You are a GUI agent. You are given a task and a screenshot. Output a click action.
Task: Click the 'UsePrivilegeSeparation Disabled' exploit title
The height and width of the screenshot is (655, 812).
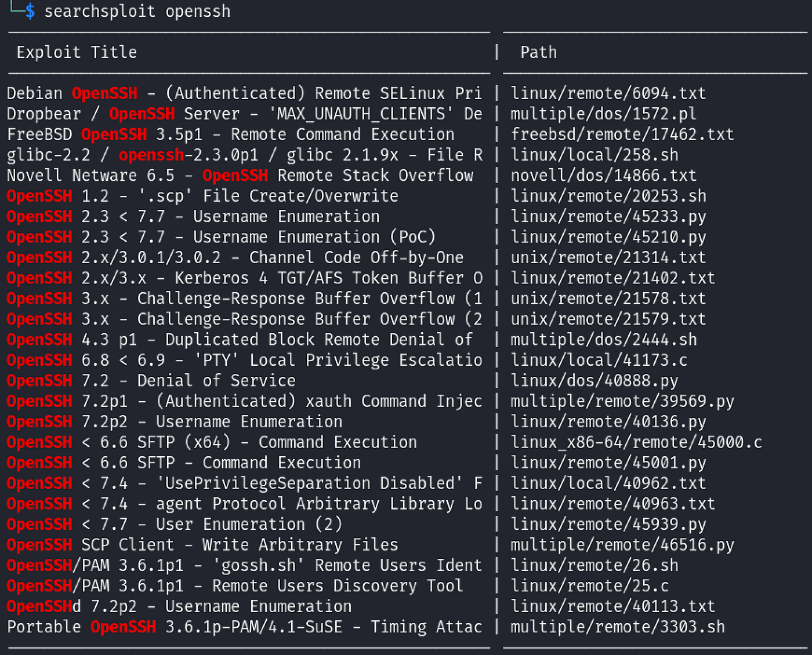point(244,483)
